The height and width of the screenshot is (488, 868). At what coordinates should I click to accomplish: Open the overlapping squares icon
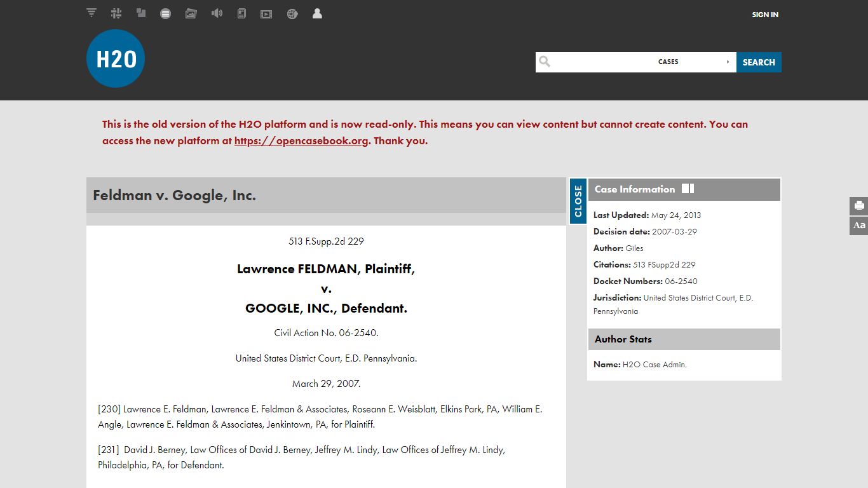141,13
